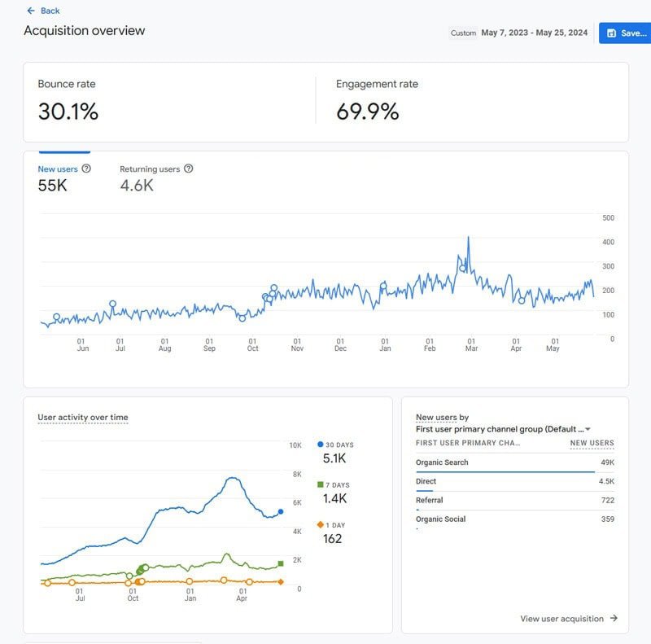Switch to the Returning users metric
Screen dimensions: 651x644
click(x=149, y=177)
